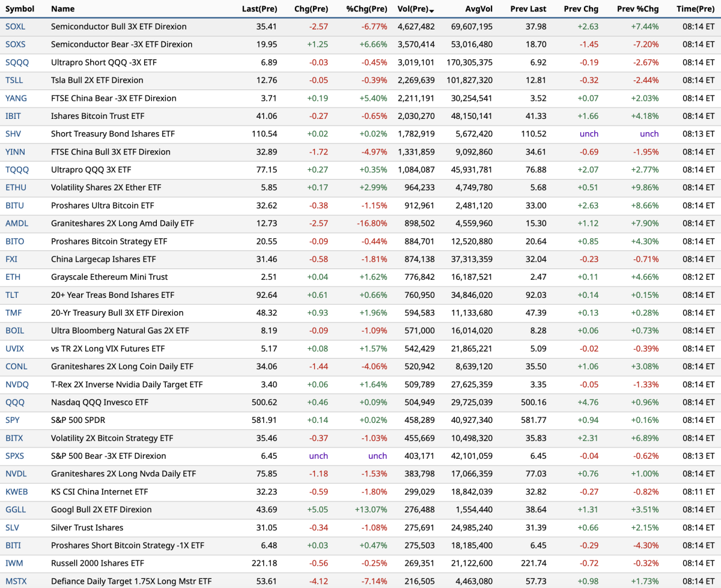This screenshot has width=721, height=588.
Task: Sort table by Name column header
Action: [62, 9]
